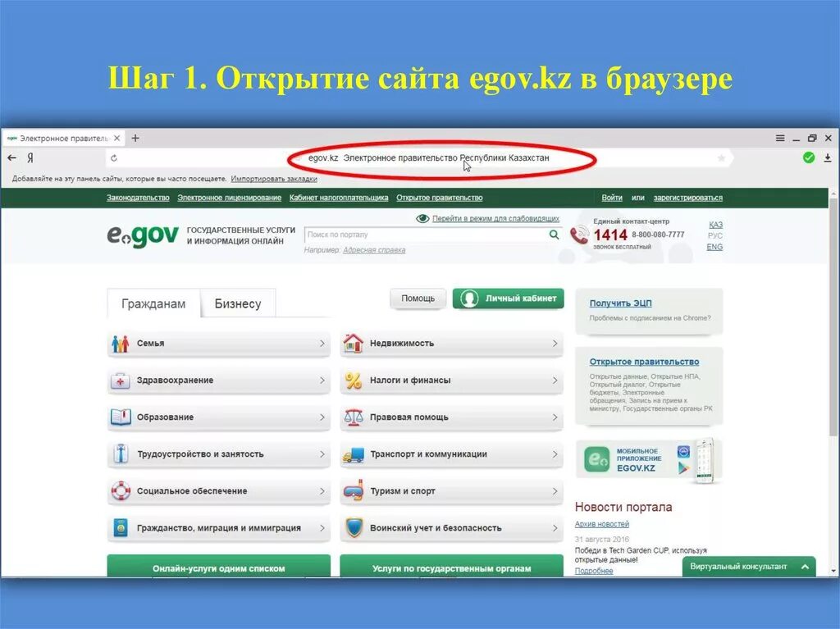Switch to the Гражданам tab

pos(153,303)
